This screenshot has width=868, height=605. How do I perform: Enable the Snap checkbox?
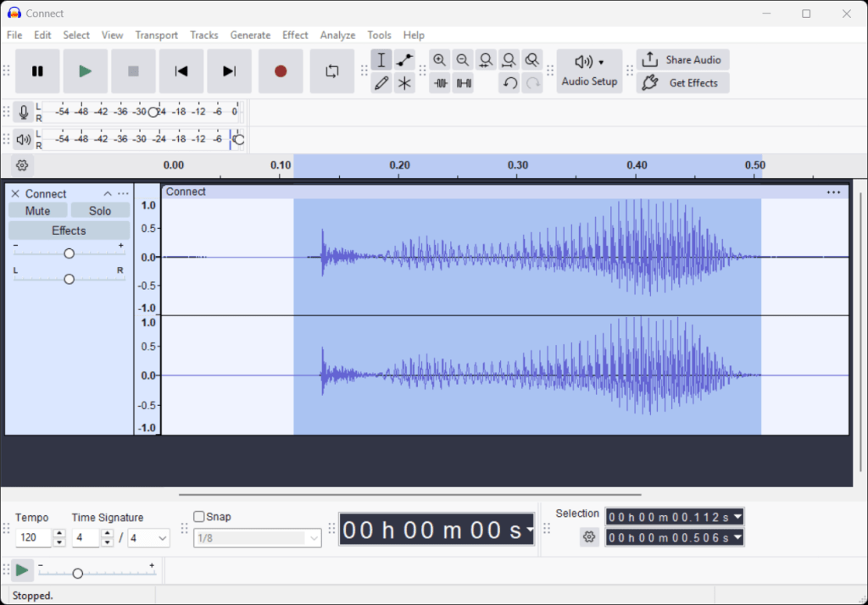coord(199,517)
